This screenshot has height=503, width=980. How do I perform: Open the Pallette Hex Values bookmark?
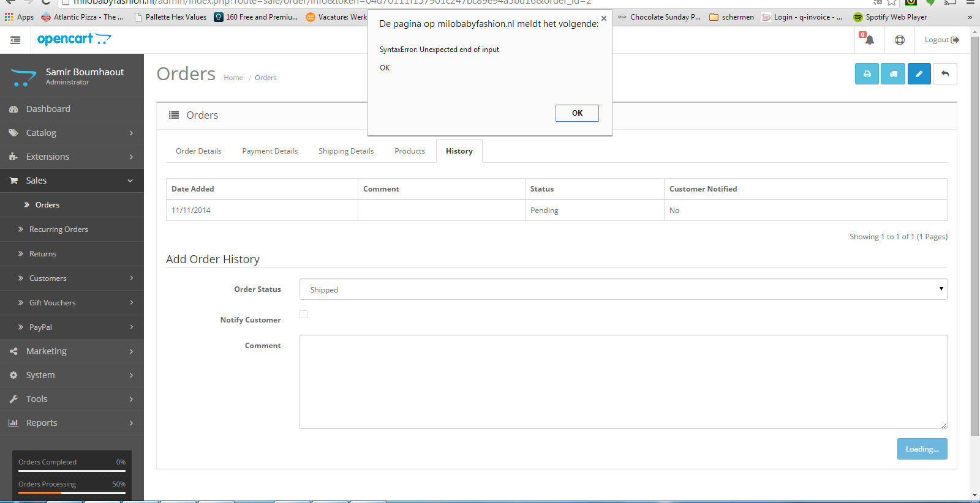[x=170, y=17]
